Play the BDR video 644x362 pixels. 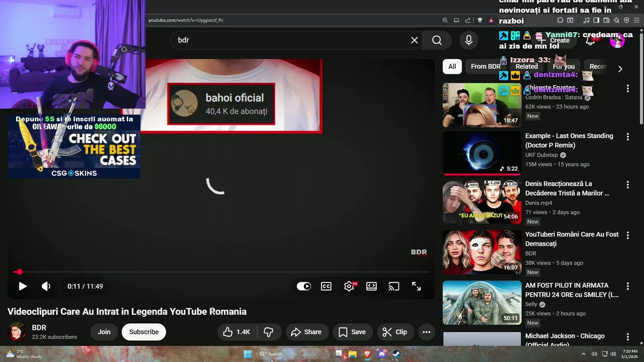pos(23,286)
